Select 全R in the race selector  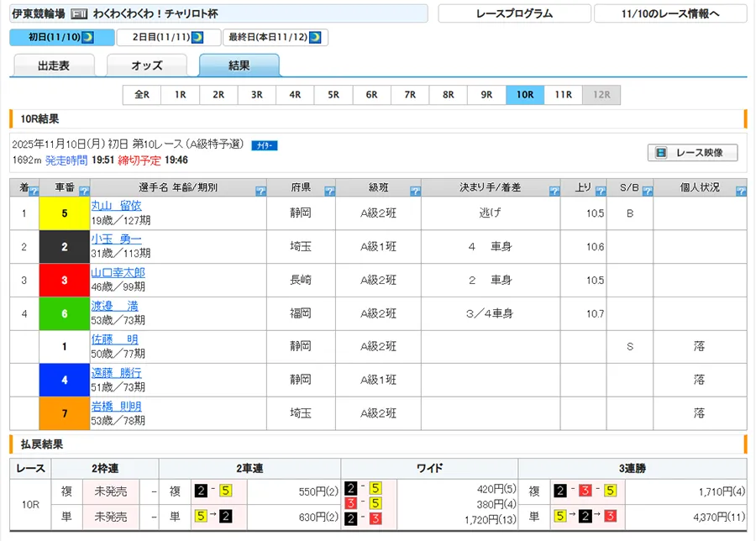(x=141, y=95)
